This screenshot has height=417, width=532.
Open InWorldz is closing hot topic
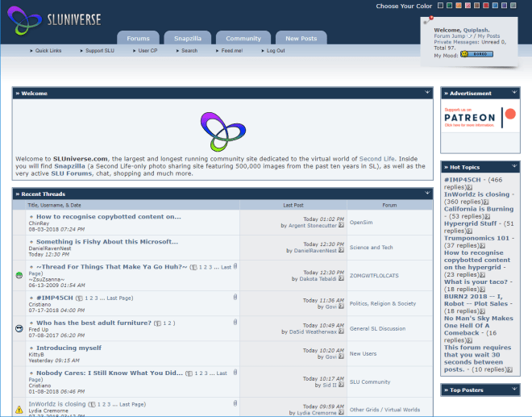(476, 194)
